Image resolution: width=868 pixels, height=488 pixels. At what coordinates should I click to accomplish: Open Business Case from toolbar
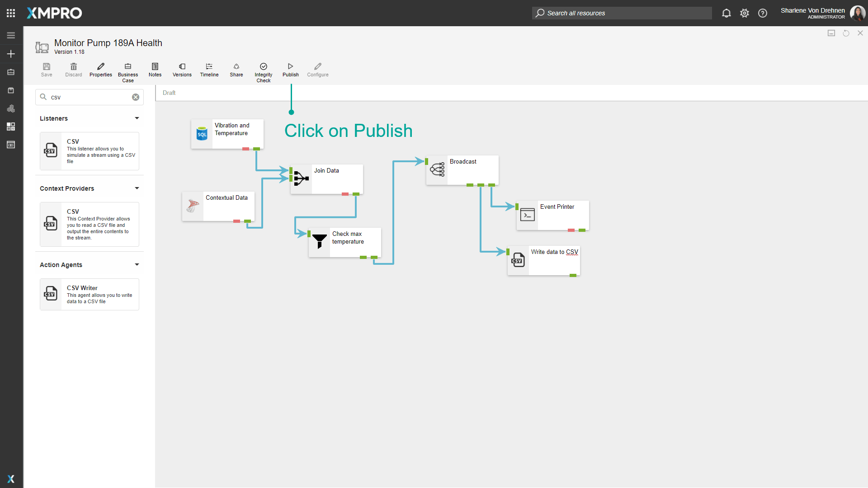point(128,72)
